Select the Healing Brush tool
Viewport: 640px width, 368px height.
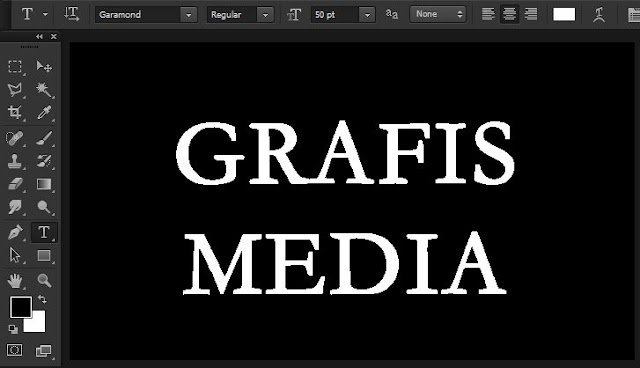coord(15,138)
